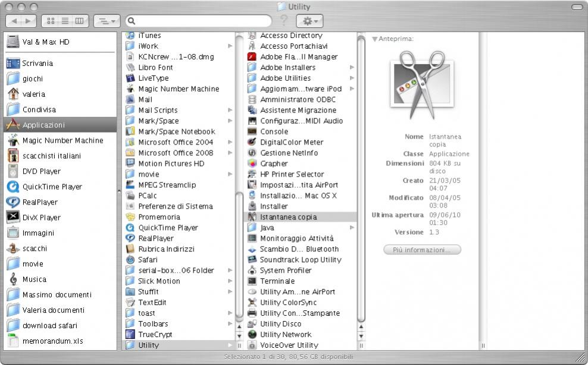The image size is (588, 365).
Task: Expand Microsoft Office 2004 folder arrow
Action: coord(230,143)
